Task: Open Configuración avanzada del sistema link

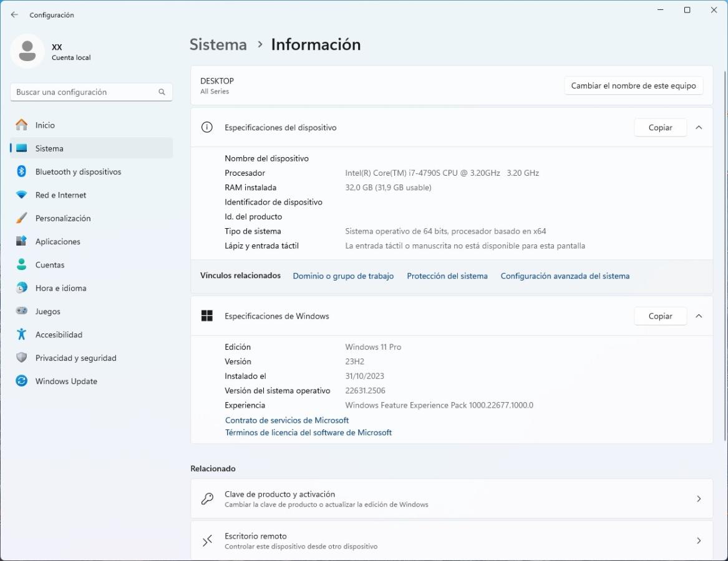Action: pyautogui.click(x=565, y=276)
